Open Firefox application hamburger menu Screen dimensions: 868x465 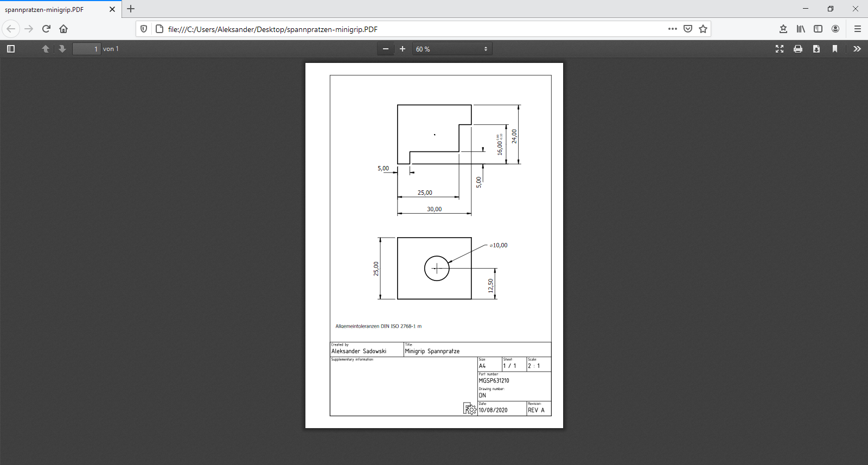(x=858, y=29)
